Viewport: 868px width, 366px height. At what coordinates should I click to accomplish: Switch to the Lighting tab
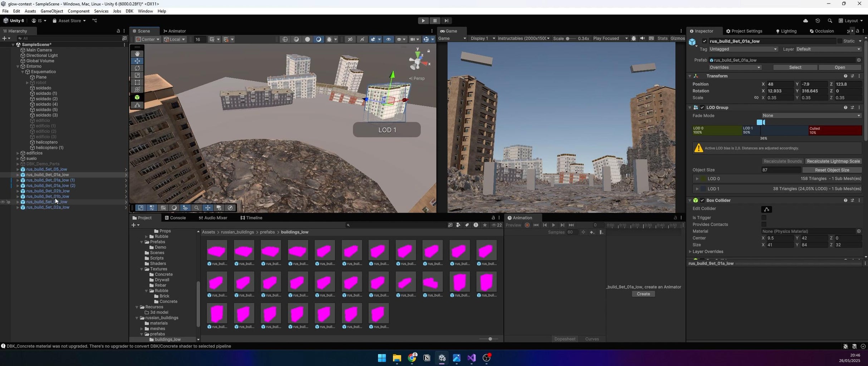(x=786, y=31)
